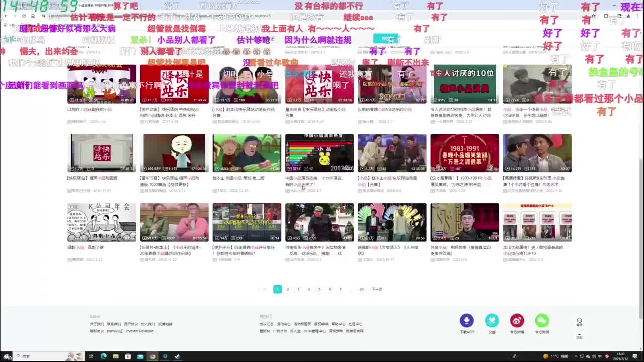Click the 社区中心 footer link
The height and width of the screenshot is (362, 644).
[x=355, y=324]
